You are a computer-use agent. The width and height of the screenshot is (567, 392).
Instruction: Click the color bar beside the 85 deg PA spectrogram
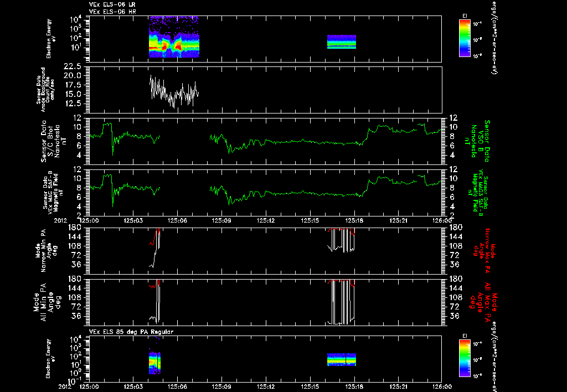click(465, 359)
